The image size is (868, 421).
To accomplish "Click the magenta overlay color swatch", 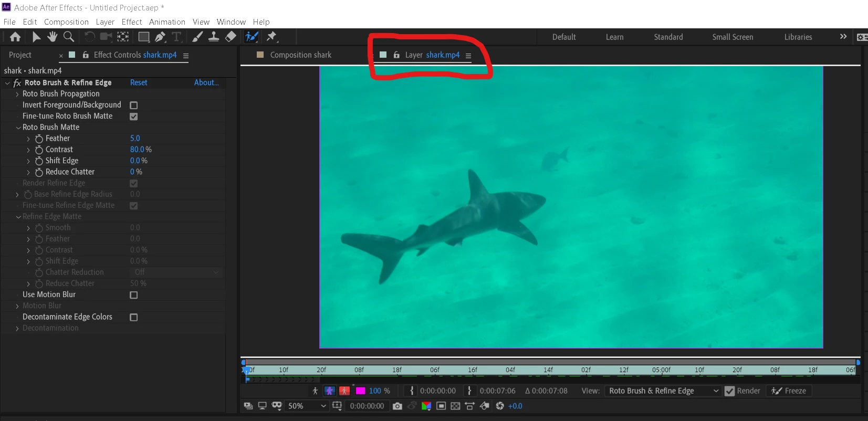I will (x=361, y=391).
